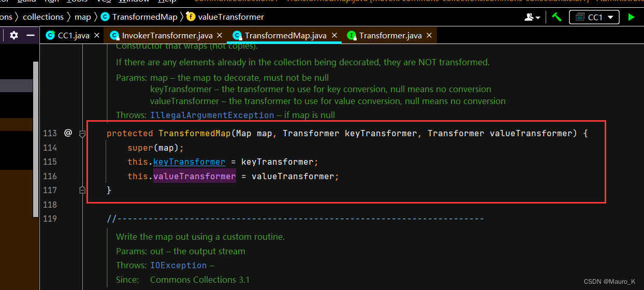Click the @ gutter icon at line 113
The image size is (644, 290).
[x=68, y=133]
